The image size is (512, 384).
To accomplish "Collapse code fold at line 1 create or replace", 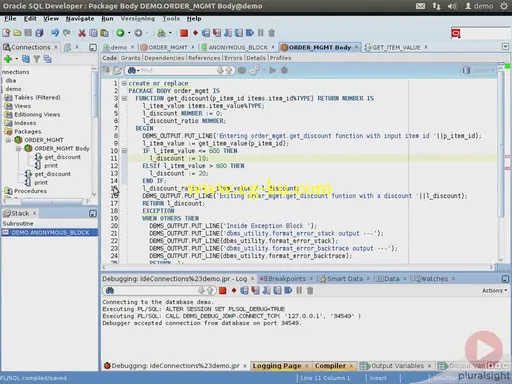I will tap(124, 83).
